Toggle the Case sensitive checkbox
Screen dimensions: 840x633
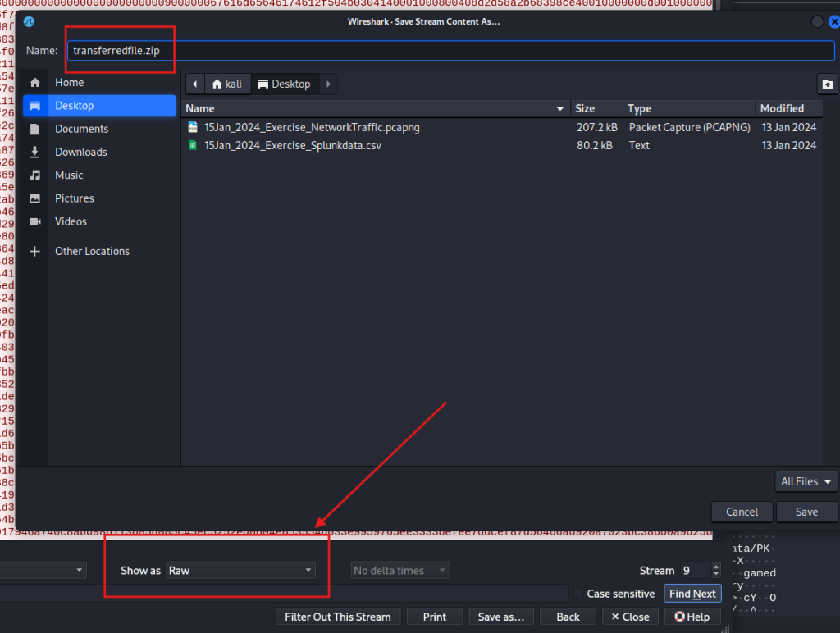pos(578,594)
